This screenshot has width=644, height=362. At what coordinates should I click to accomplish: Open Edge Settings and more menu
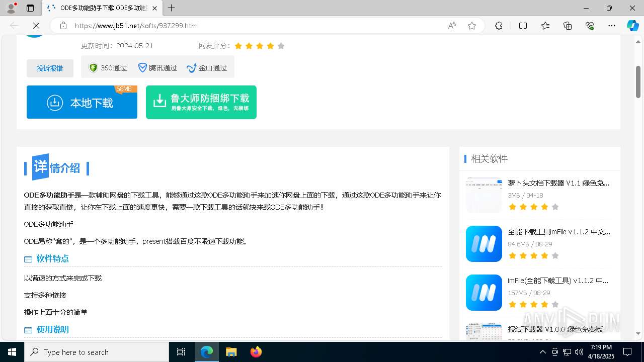click(612, 26)
